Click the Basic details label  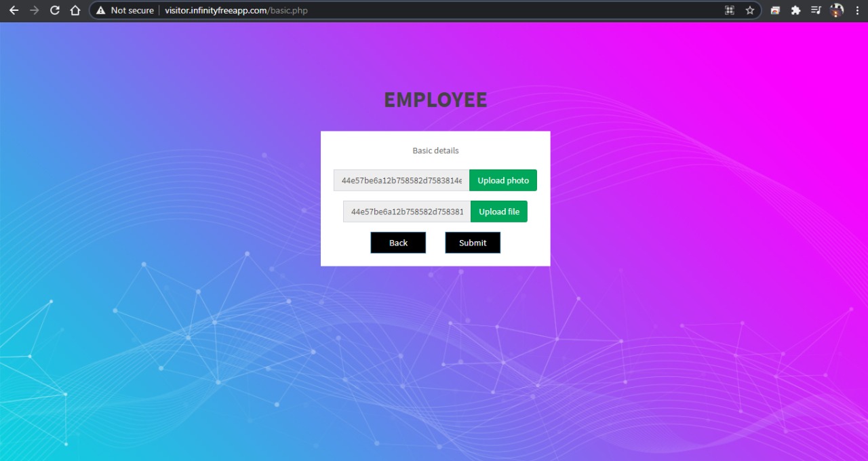click(x=435, y=151)
